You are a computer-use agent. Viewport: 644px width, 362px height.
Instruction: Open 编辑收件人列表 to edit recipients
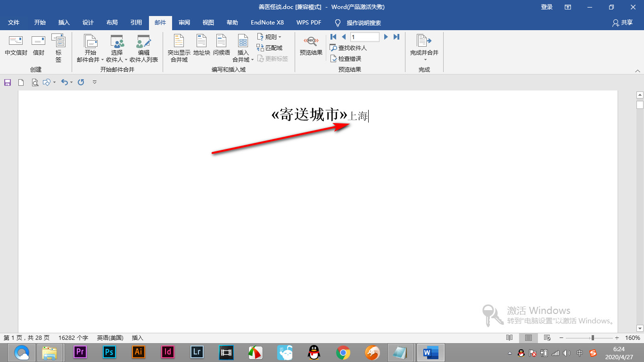click(x=143, y=49)
